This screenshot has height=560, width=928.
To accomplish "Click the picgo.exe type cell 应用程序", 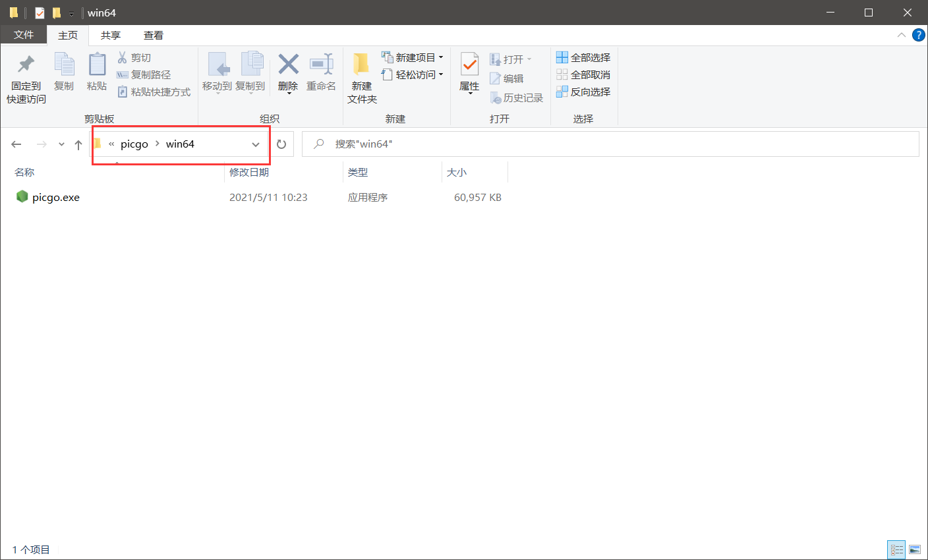I will click(368, 198).
